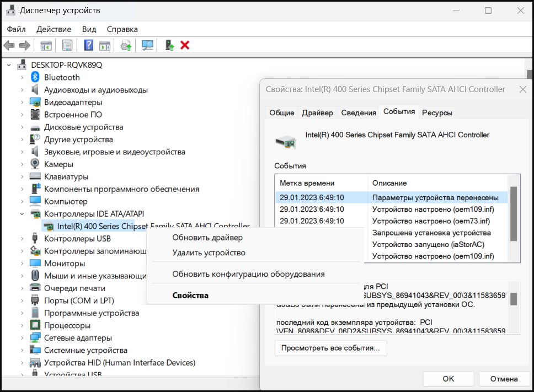Click the Мониторы monitor icon
This screenshot has height=392, width=534.
35,264
